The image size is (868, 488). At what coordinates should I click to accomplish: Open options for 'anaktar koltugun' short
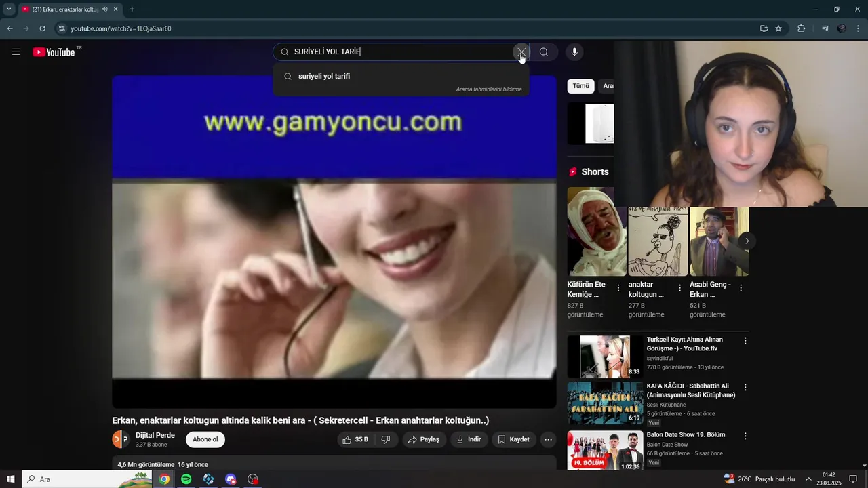click(x=679, y=288)
